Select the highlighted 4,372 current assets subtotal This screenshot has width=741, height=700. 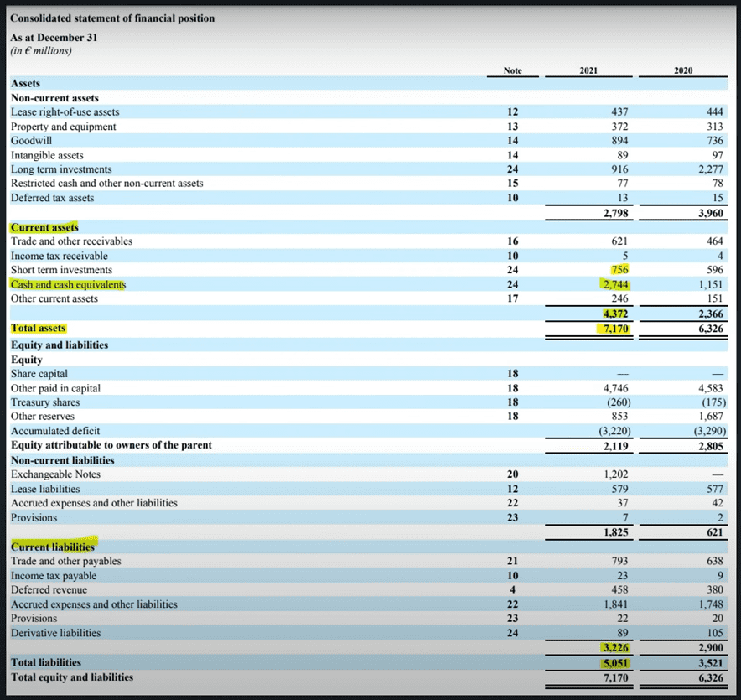(615, 314)
